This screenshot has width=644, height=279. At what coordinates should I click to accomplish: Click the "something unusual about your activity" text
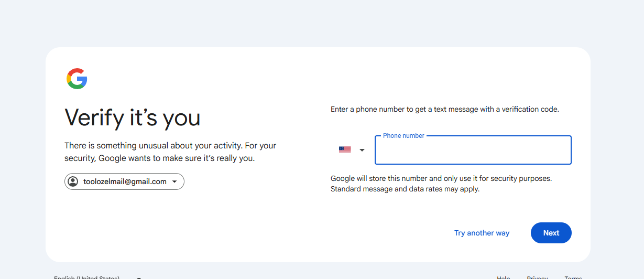point(170,152)
